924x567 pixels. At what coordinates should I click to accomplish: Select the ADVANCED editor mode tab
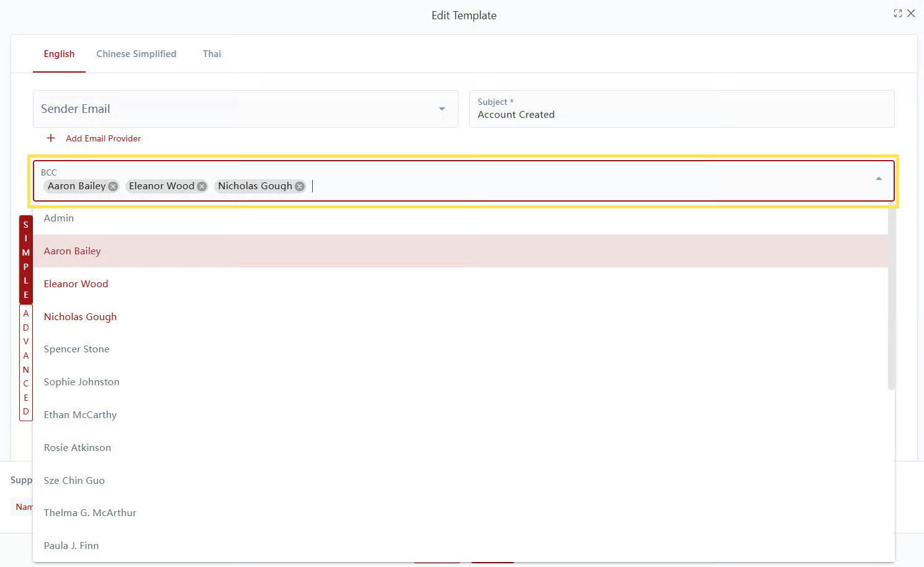click(26, 362)
